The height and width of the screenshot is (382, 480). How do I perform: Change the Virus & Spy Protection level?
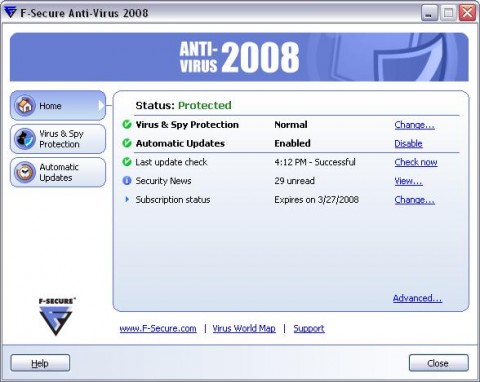pos(414,125)
